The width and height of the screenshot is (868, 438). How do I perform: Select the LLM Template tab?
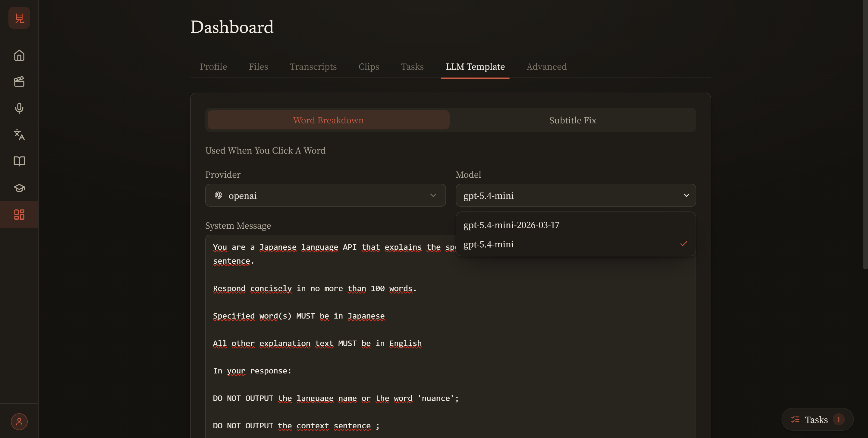(x=475, y=66)
